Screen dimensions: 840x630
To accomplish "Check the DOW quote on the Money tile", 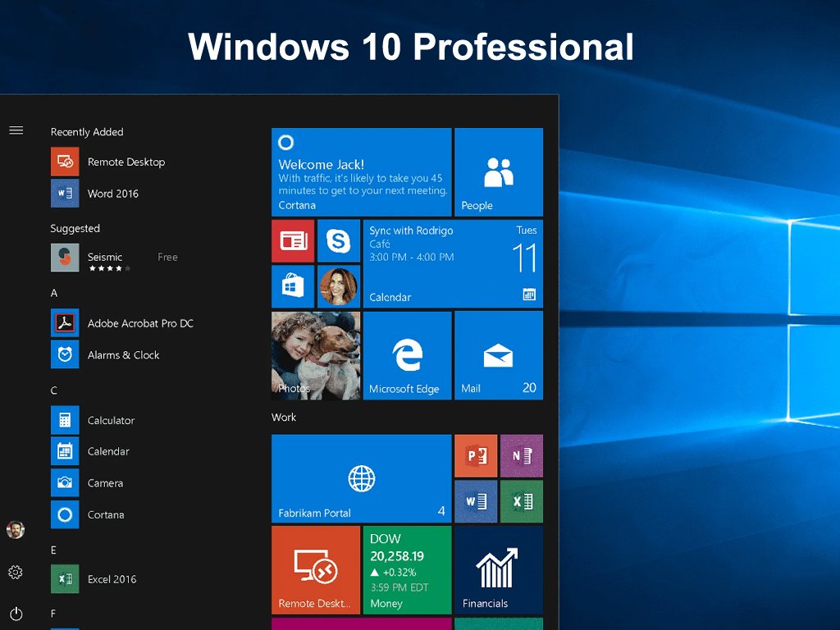I will coord(407,570).
